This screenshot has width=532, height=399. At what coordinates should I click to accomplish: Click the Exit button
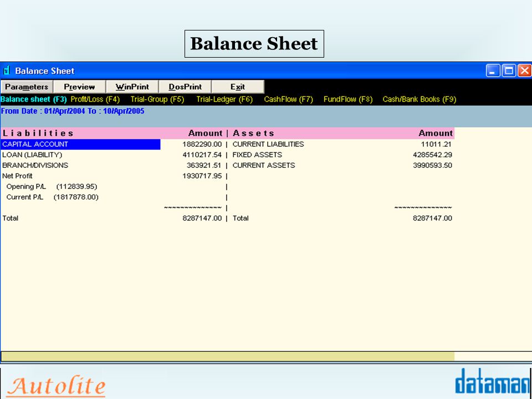point(238,87)
